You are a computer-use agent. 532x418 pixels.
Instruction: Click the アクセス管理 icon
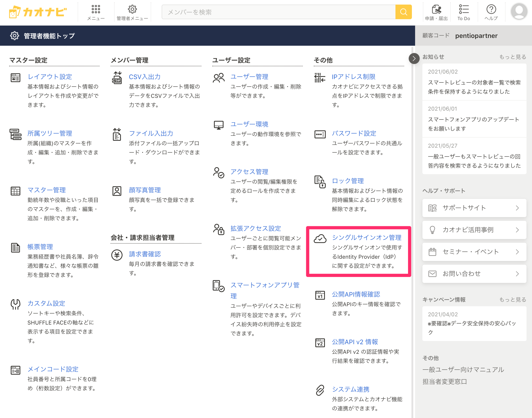click(x=219, y=173)
